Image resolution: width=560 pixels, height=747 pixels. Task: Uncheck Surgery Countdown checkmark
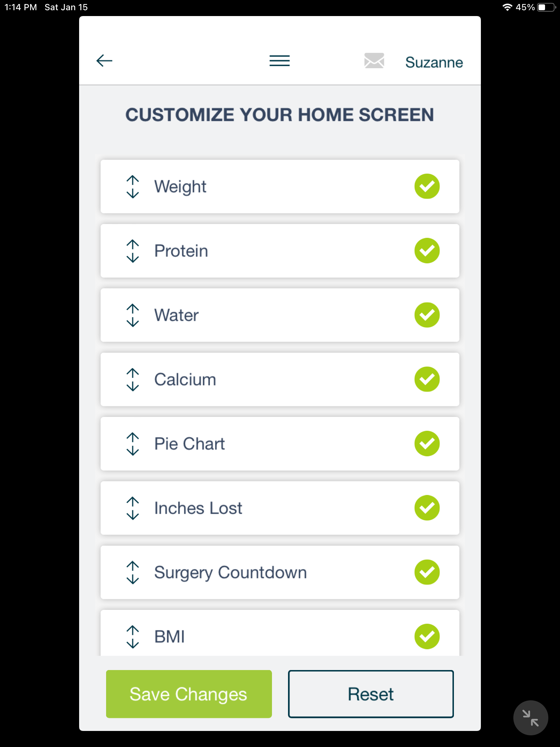(427, 572)
